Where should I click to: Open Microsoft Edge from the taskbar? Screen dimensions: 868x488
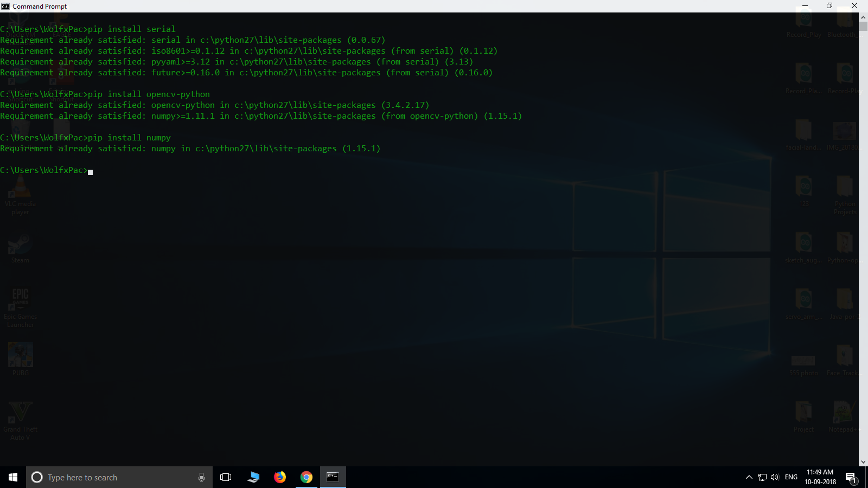pyautogui.click(x=253, y=477)
